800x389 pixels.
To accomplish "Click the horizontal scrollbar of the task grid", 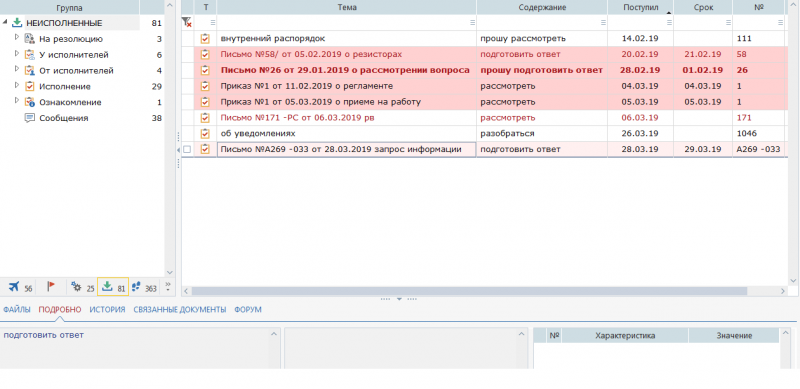I will (x=469, y=290).
